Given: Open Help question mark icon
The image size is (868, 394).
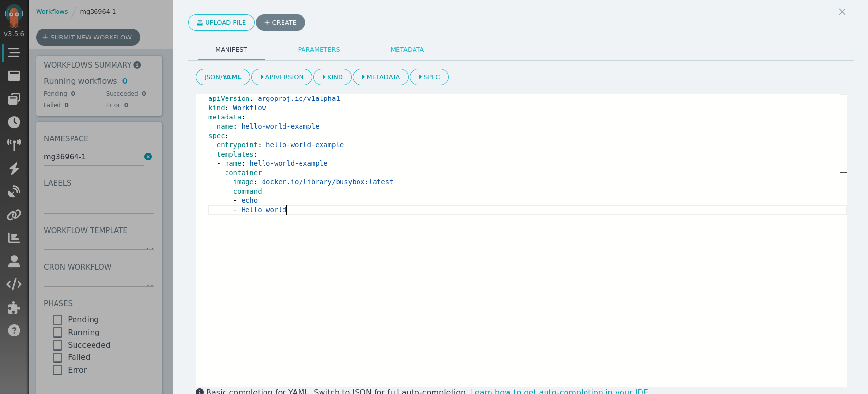Looking at the screenshot, I should (x=14, y=331).
